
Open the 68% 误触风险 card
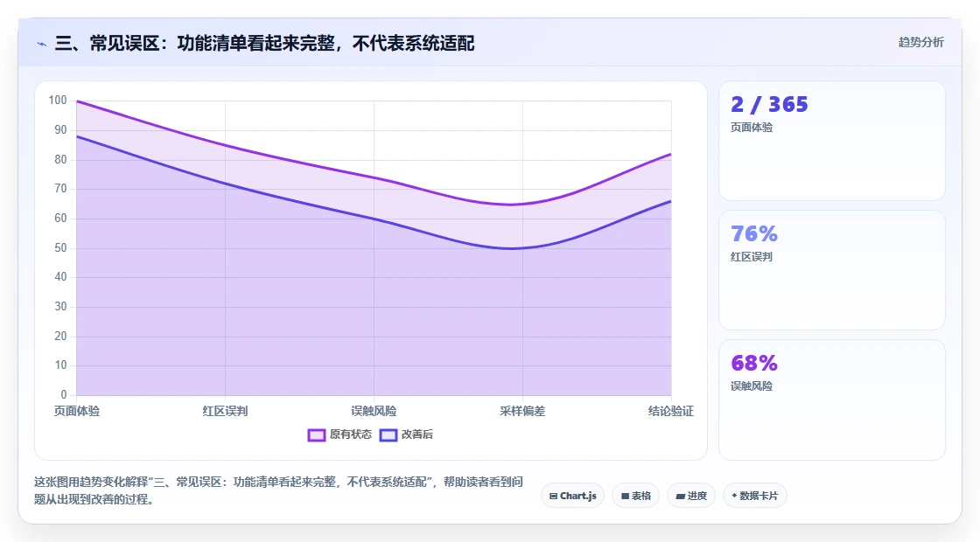click(x=832, y=400)
